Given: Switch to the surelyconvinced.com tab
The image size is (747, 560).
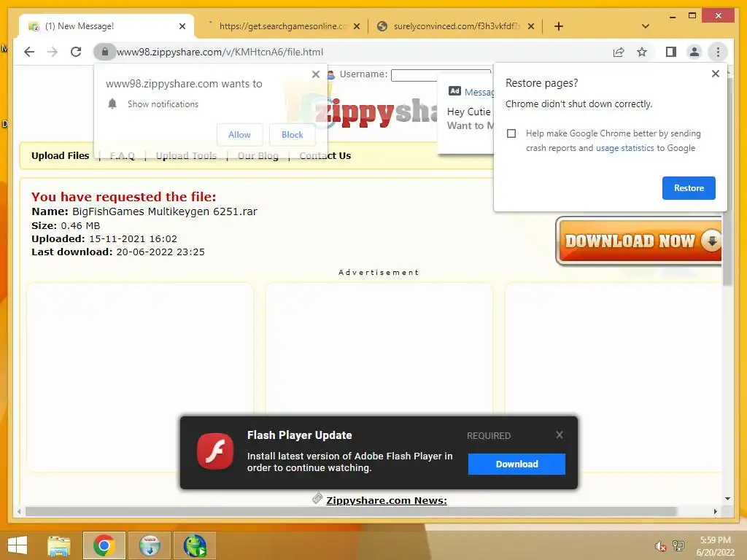Looking at the screenshot, I should [x=456, y=26].
